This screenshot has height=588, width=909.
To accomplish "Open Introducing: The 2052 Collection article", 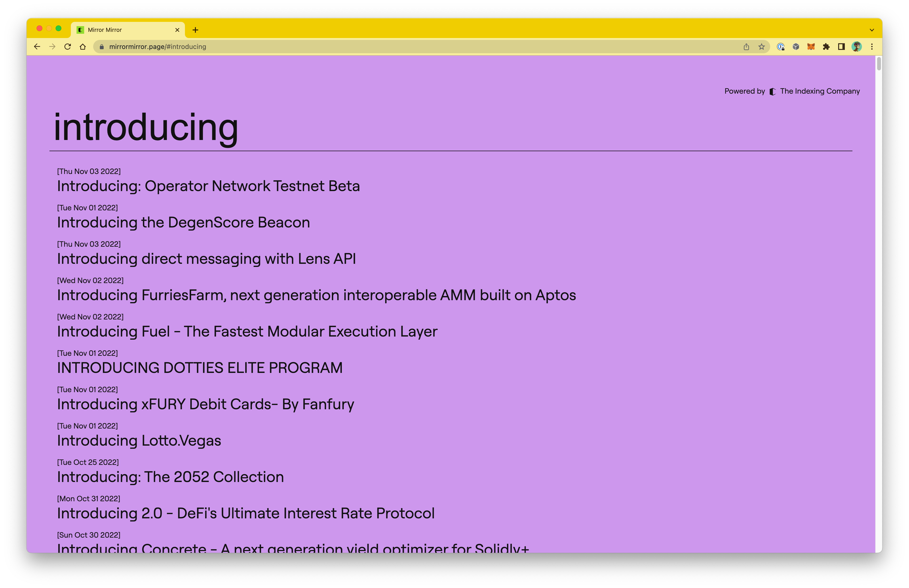I will click(x=170, y=477).
